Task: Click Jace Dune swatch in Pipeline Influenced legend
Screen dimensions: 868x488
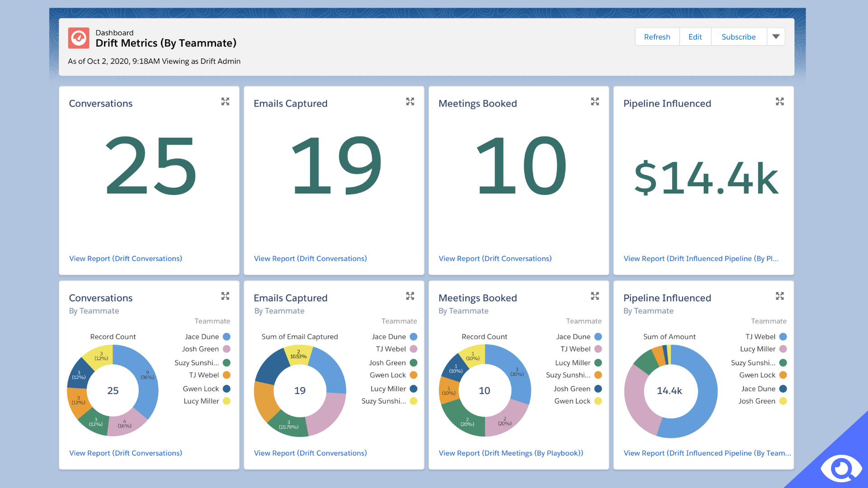Action: point(783,389)
